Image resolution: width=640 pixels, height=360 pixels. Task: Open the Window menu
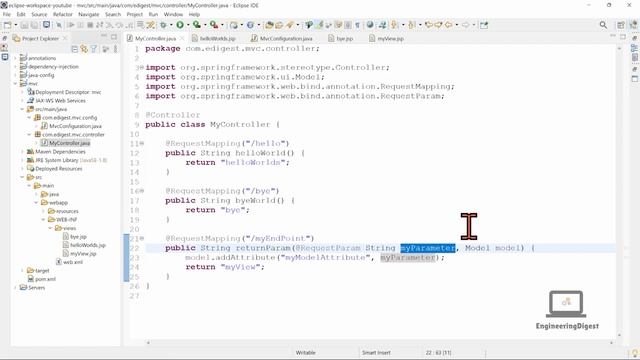click(173, 14)
